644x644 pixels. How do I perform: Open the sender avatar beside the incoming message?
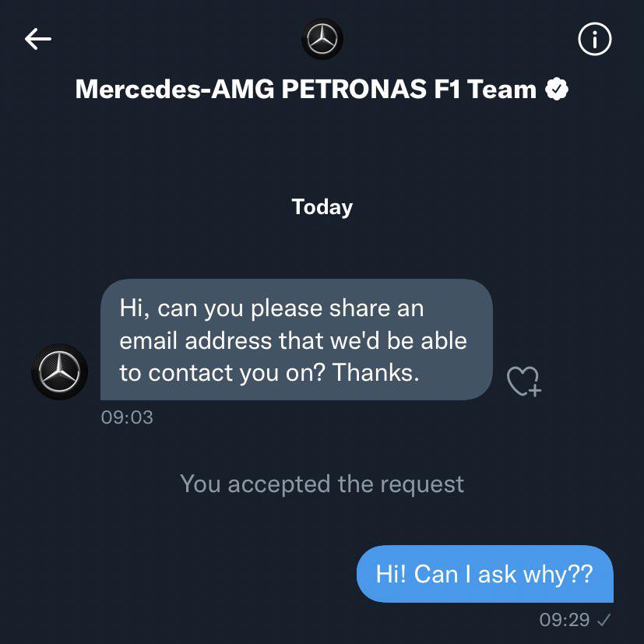coord(60,371)
